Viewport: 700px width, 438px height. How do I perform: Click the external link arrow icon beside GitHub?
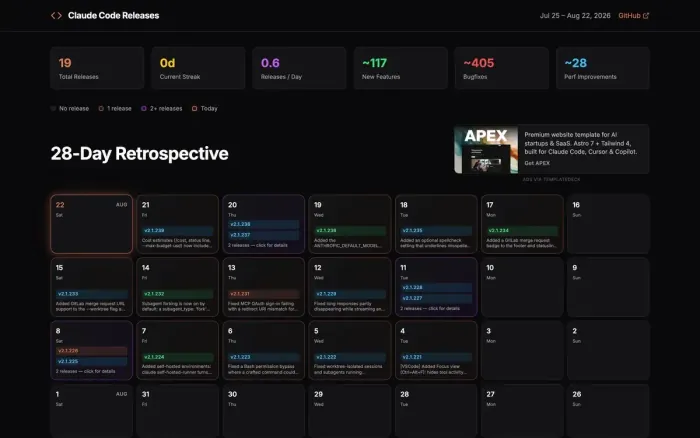pos(646,16)
